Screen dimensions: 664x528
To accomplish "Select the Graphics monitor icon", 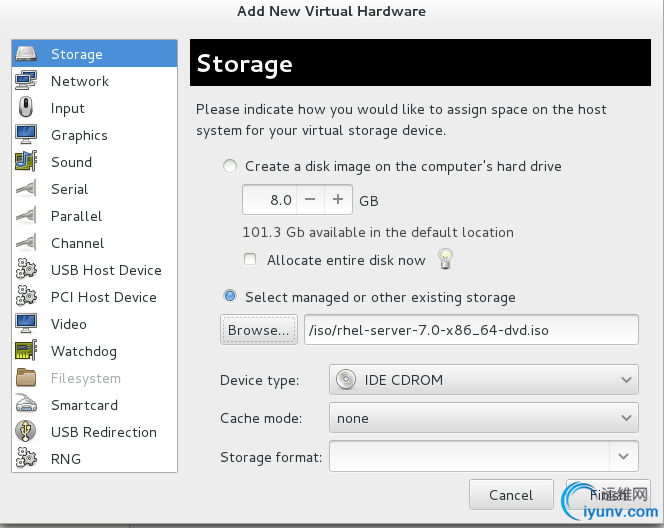I will click(x=26, y=135).
